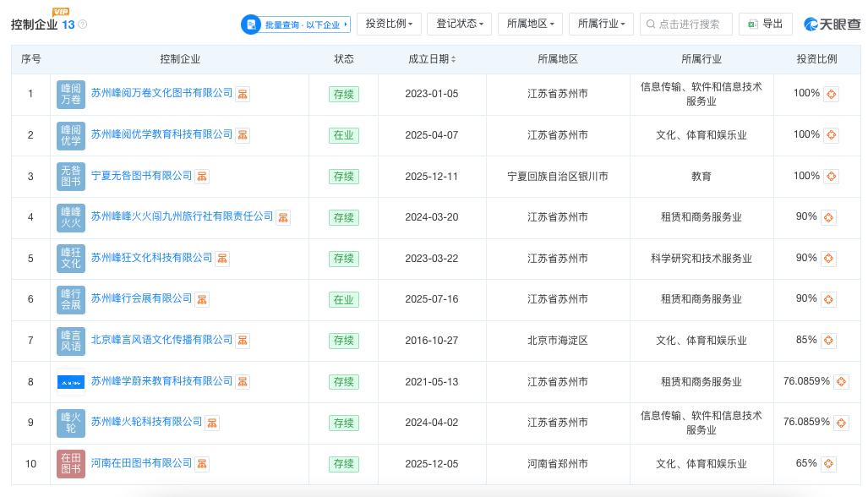Click the help icon next to 控制企业 13

[83, 25]
